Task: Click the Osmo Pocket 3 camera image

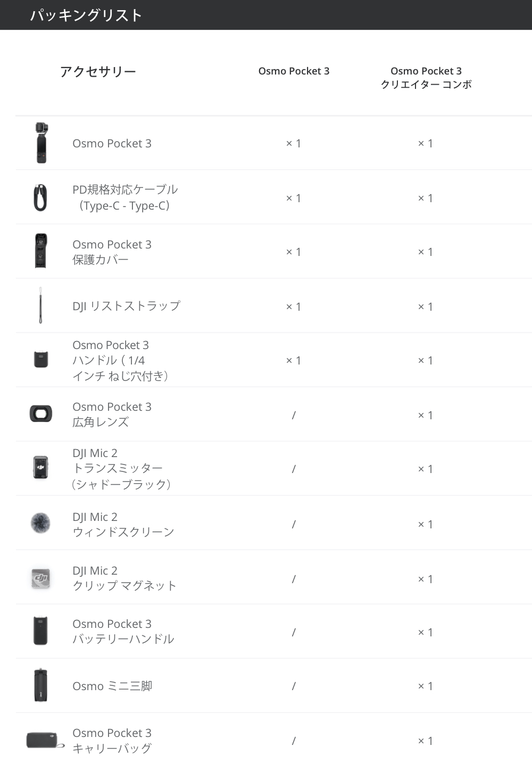Action: (x=41, y=143)
